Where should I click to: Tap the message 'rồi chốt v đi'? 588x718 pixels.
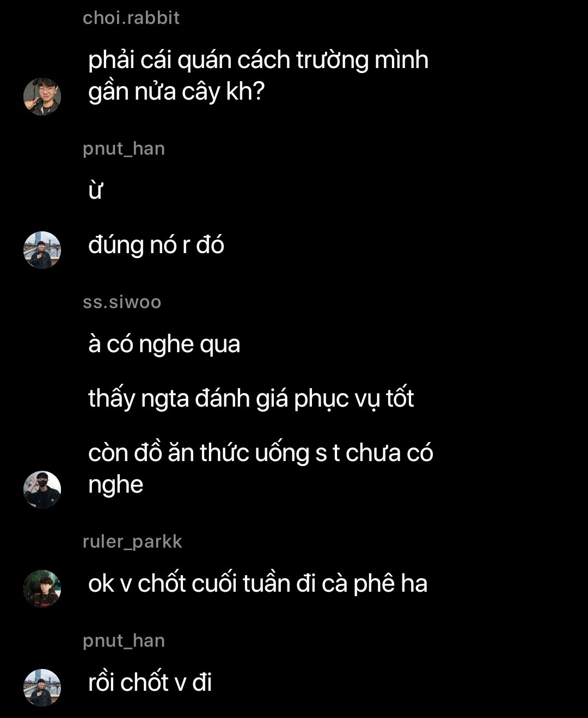coord(150,683)
